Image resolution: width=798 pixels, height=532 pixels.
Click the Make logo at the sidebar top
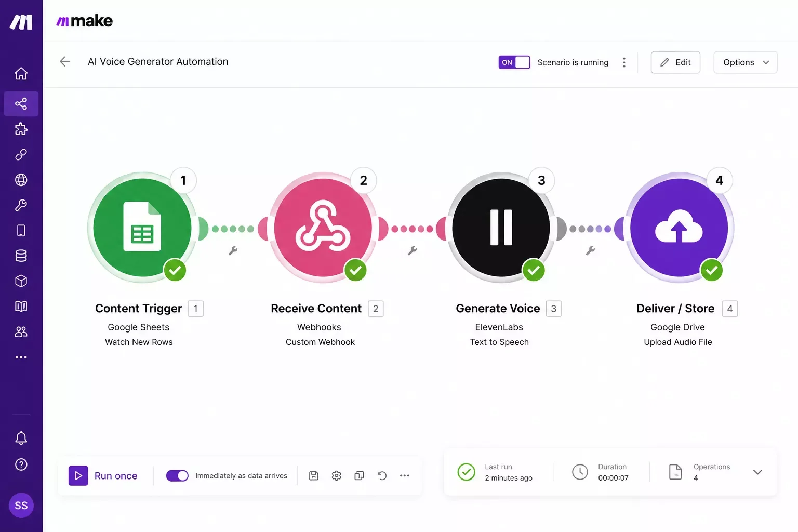coord(21,22)
